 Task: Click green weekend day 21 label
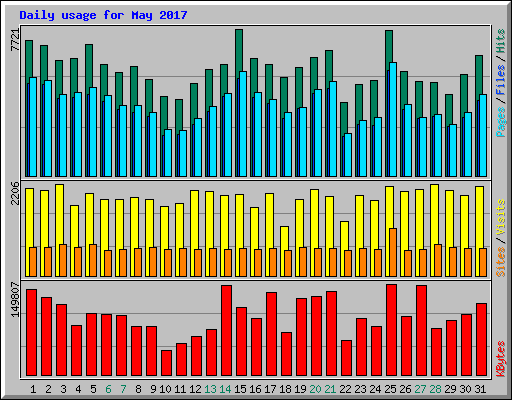330,389
